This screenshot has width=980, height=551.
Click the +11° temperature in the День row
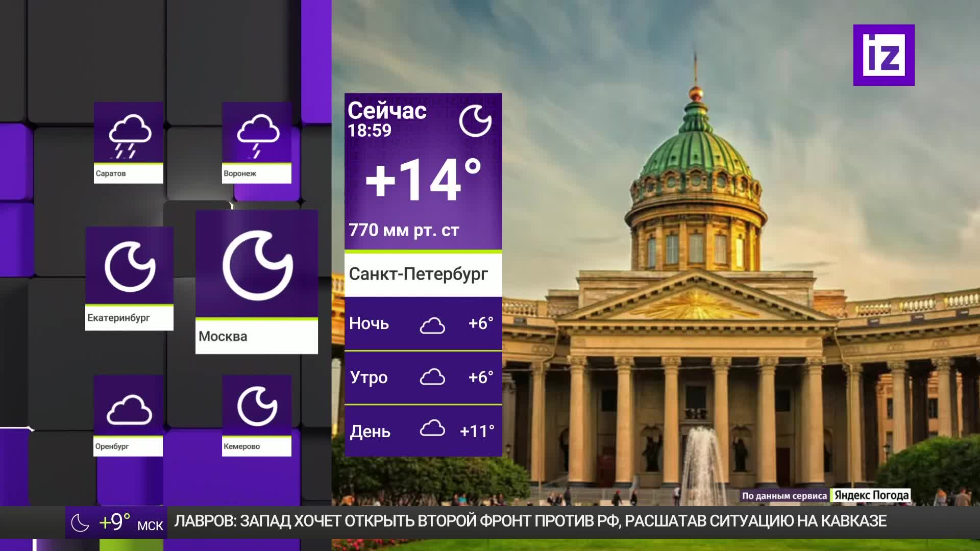click(x=477, y=431)
